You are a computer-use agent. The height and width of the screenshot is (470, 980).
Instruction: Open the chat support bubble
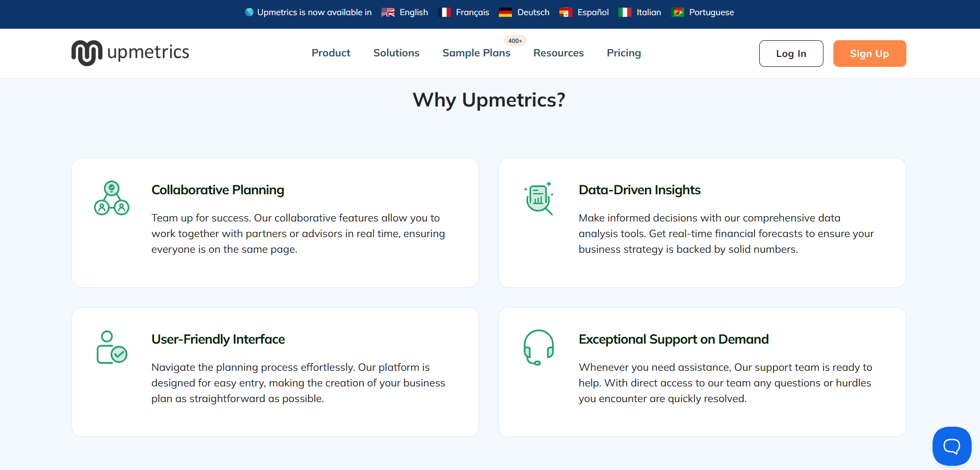952,446
